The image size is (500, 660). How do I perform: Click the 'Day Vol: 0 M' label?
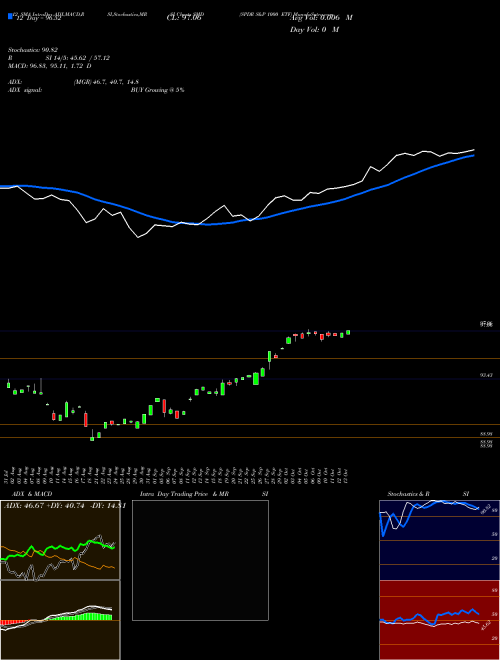pyautogui.click(x=314, y=30)
